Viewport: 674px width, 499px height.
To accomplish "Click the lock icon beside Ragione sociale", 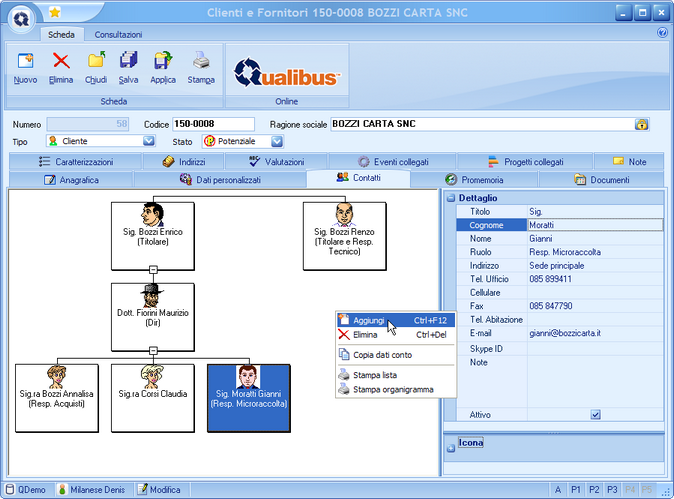I will [x=642, y=124].
